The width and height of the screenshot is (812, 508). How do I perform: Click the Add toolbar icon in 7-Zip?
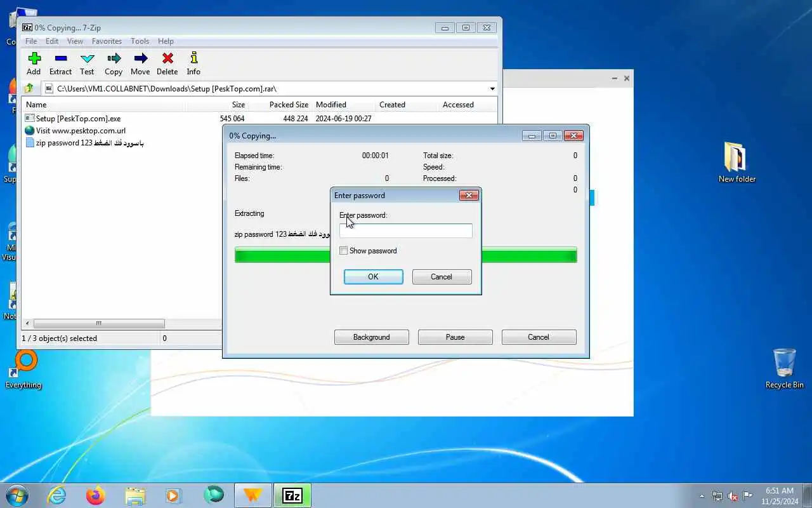coord(34,63)
